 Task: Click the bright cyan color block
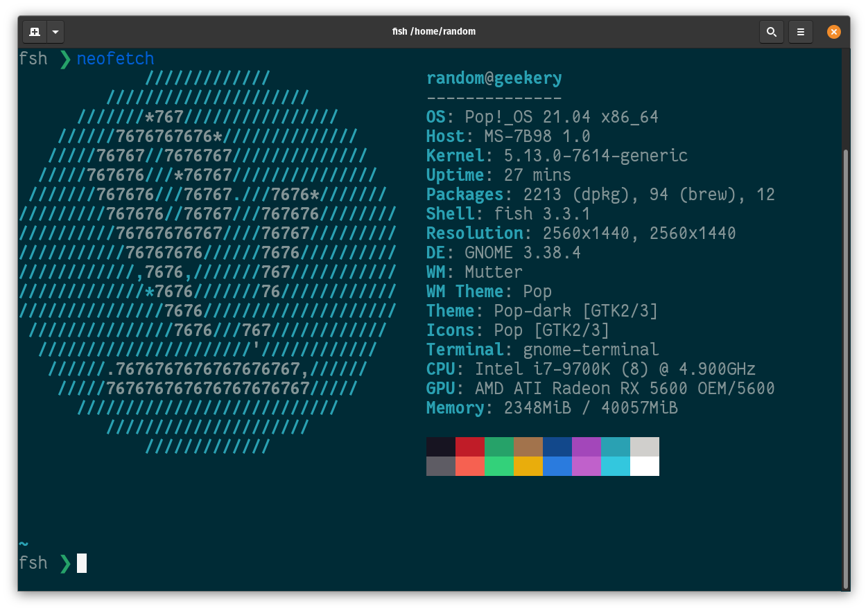pos(616,466)
